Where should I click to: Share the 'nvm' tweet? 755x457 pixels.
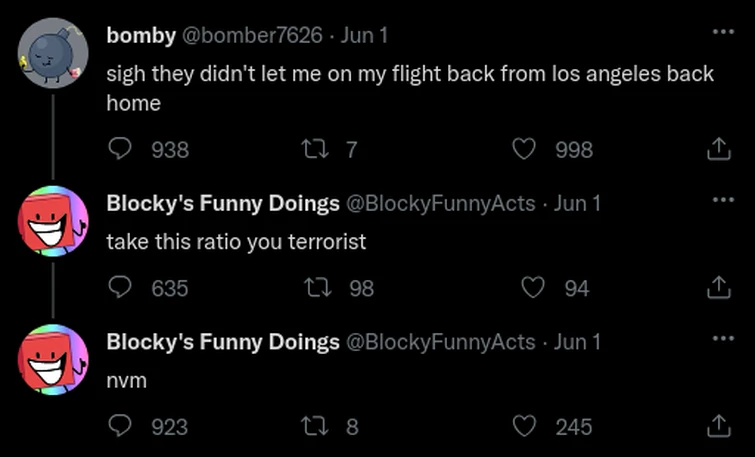[x=717, y=427]
